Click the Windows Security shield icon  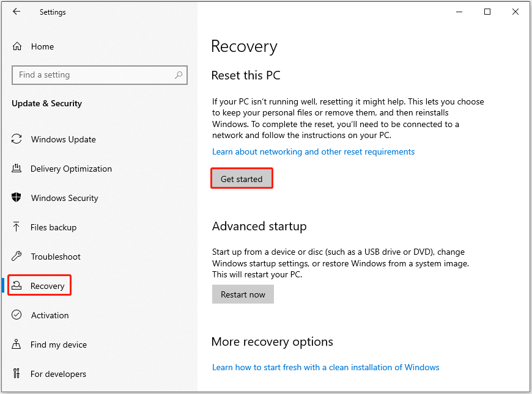coord(17,198)
